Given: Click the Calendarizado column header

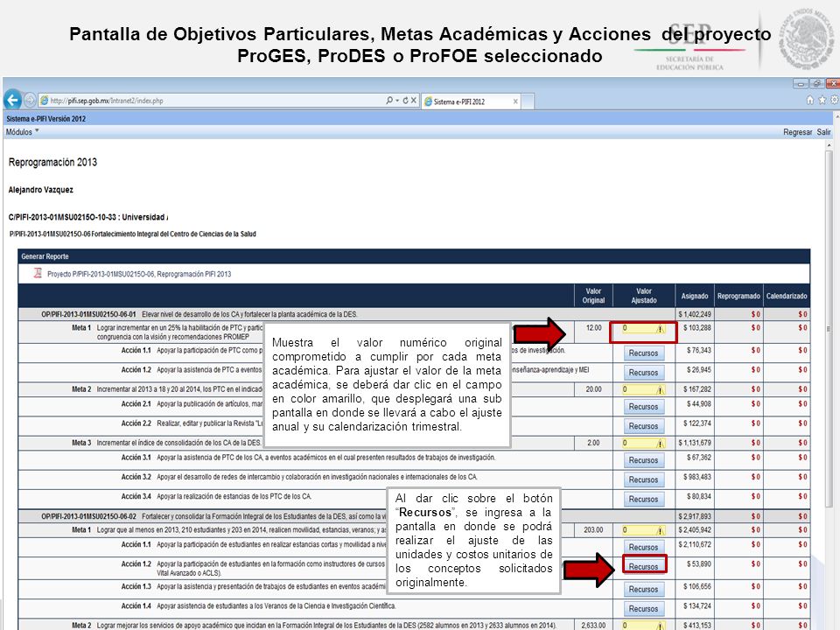Looking at the screenshot, I should tap(787, 296).
